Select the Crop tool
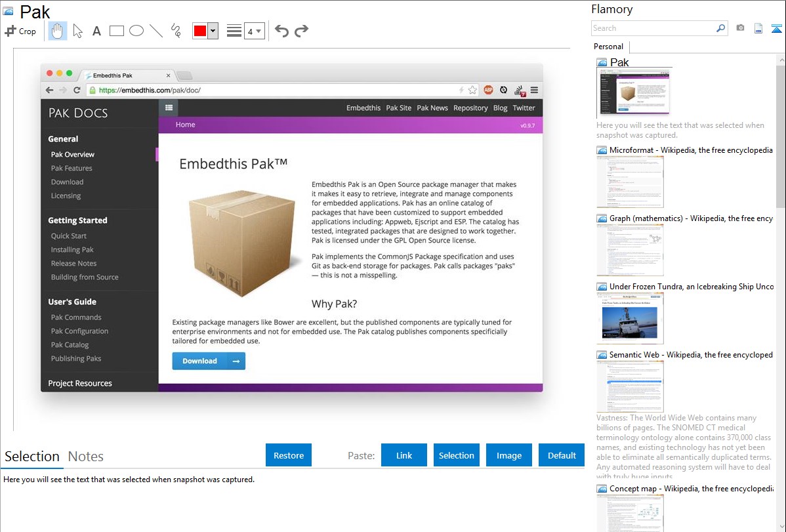Screen dimensions: 786x532 tap(20, 31)
